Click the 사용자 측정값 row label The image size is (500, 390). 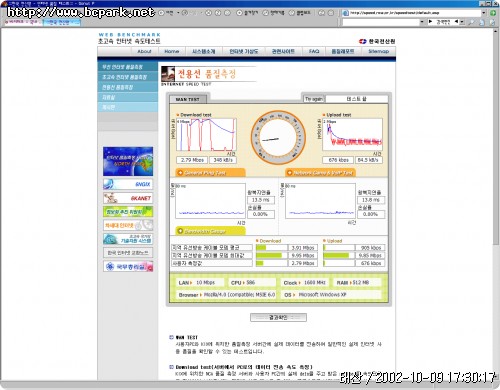click(212, 263)
